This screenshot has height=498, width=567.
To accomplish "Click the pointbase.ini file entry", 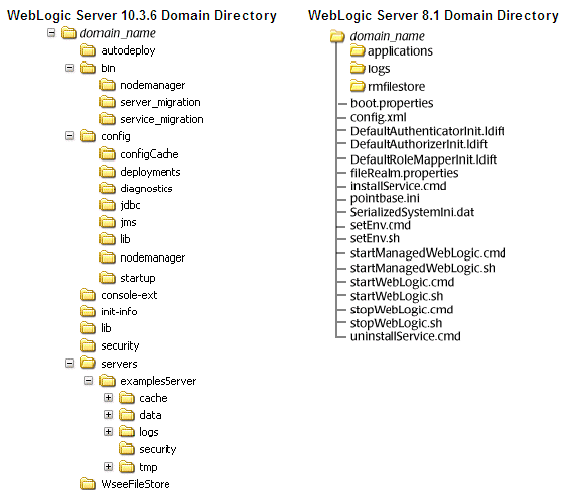I will (x=385, y=199).
